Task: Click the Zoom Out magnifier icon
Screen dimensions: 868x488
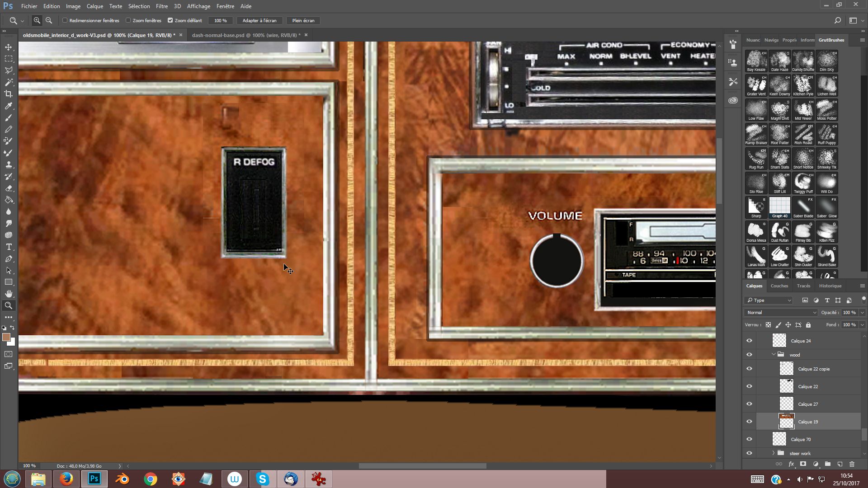Action: (49, 20)
